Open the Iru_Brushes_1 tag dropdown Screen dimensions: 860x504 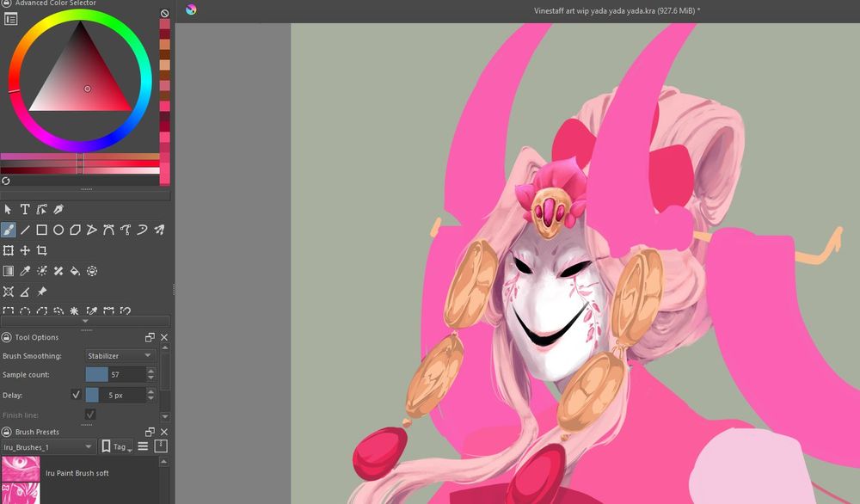(48, 446)
